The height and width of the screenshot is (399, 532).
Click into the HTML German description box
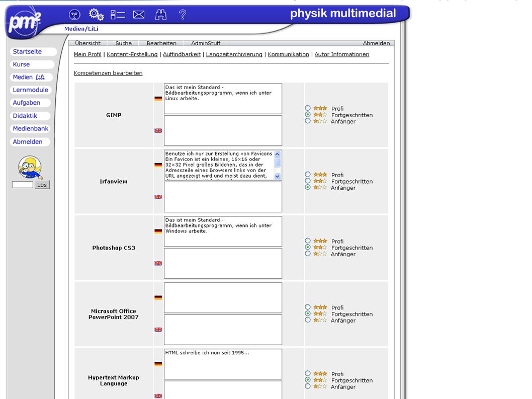pyautogui.click(x=223, y=364)
